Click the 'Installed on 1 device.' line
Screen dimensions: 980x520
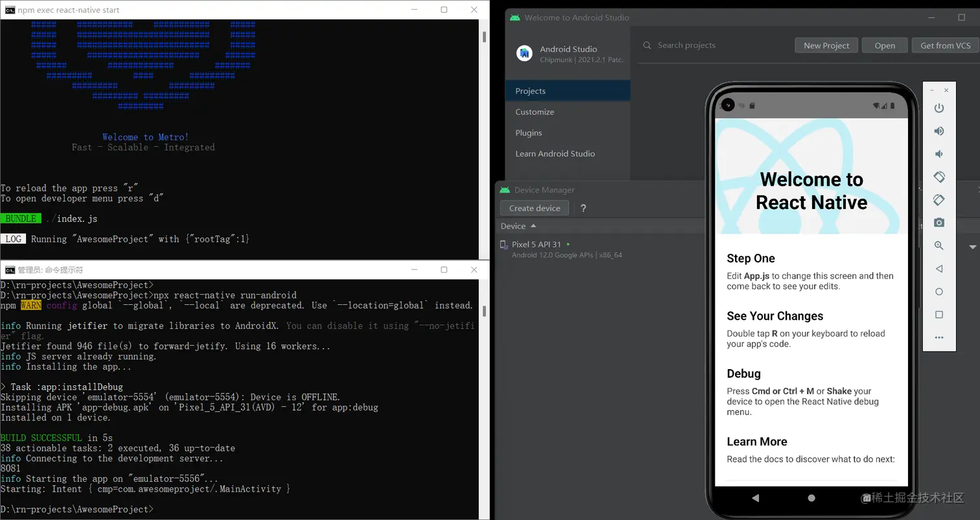pos(56,418)
